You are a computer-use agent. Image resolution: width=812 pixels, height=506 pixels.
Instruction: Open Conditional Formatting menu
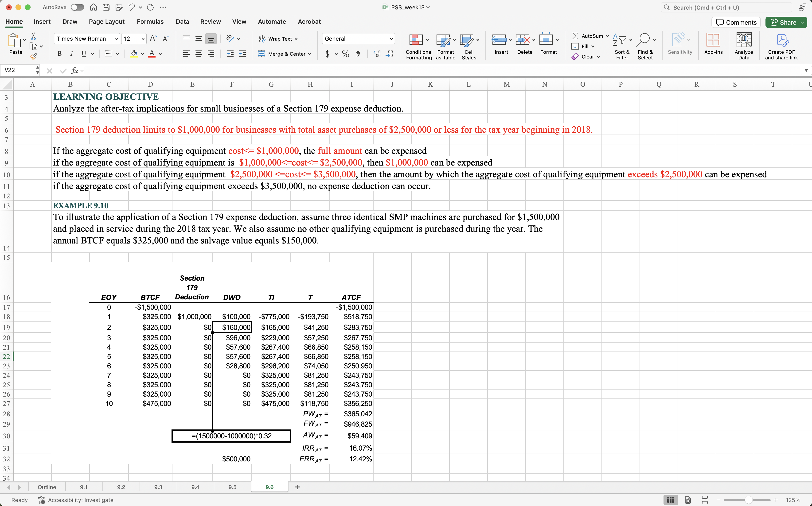coord(418,46)
